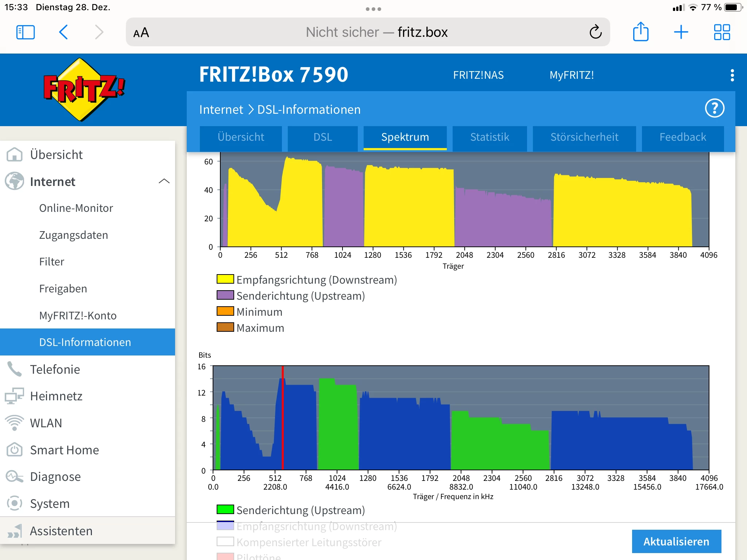Screen dimensions: 747x560
Task: Switch to the Statistik tab
Action: pyautogui.click(x=489, y=137)
